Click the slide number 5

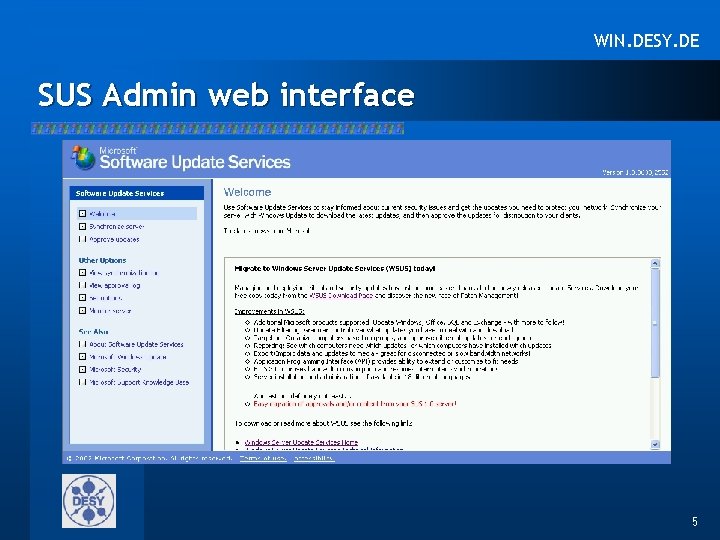pos(695,521)
